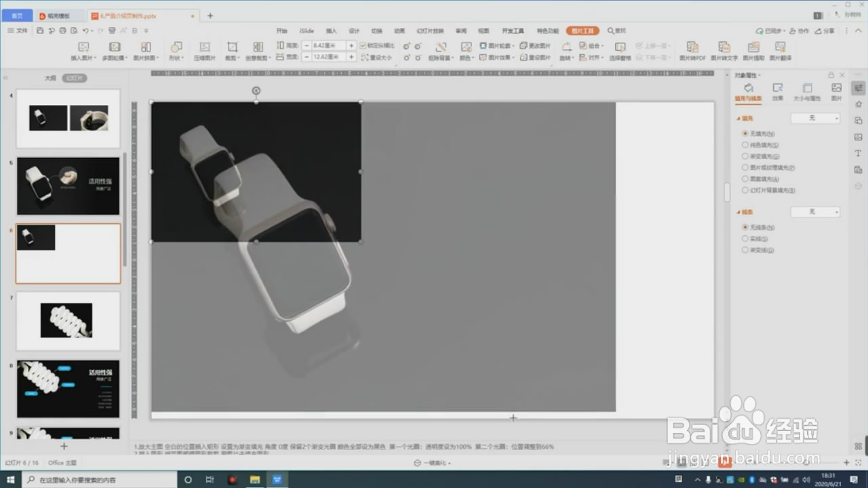Select slide 5 thumbnail in slide panel

[68, 186]
